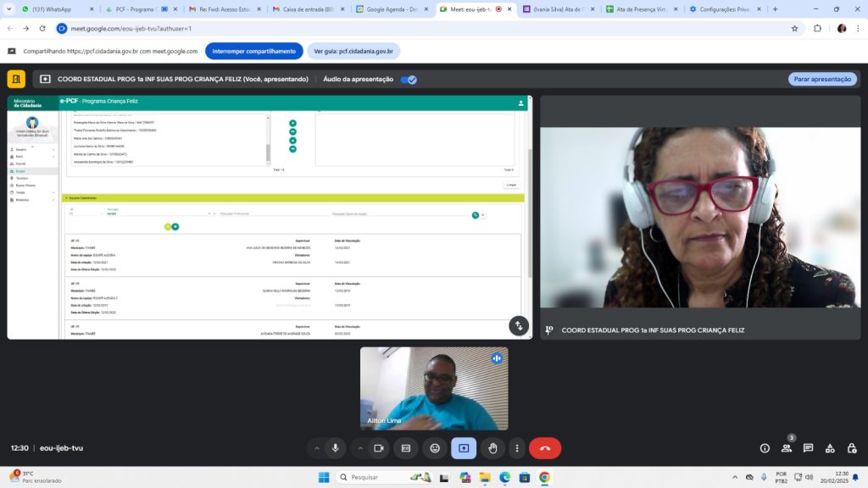Collapse the Equipes Cadastradas section
The height and width of the screenshot is (488, 868).
point(66,197)
